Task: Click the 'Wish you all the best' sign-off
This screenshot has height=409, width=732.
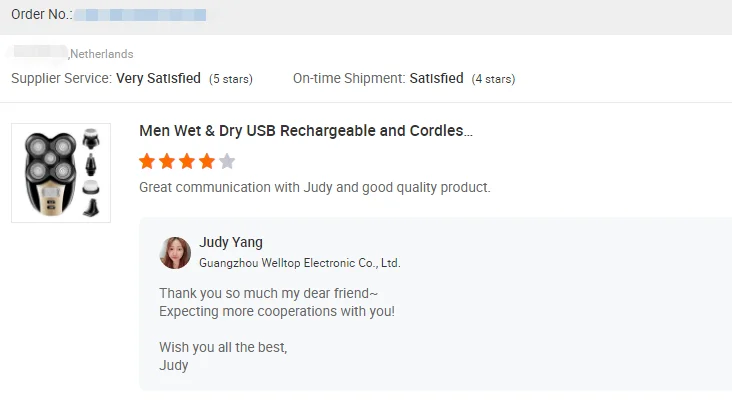Action: click(x=223, y=347)
